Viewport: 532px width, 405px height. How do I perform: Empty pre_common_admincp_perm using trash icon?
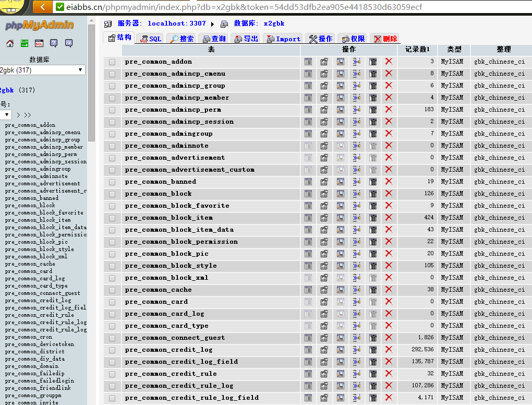(x=373, y=110)
